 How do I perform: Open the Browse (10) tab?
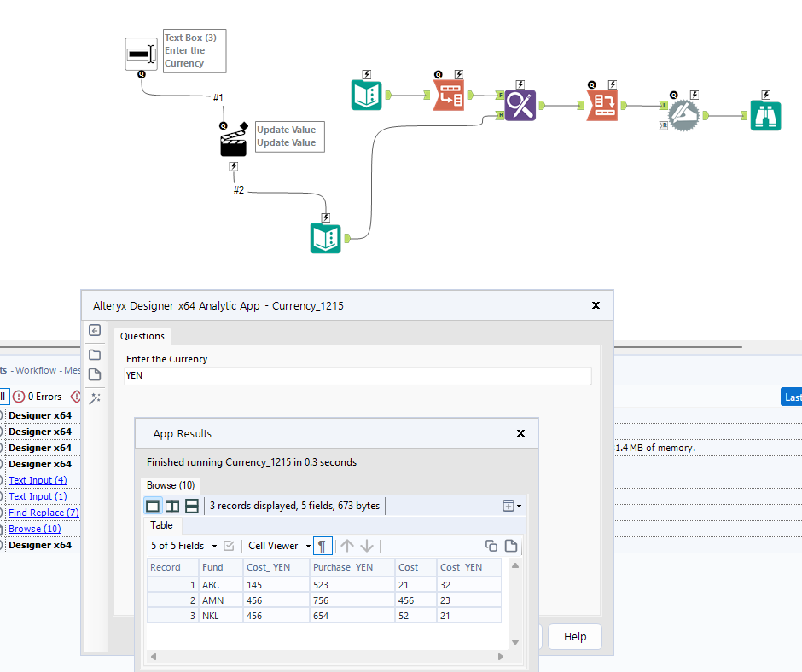pyautogui.click(x=171, y=485)
